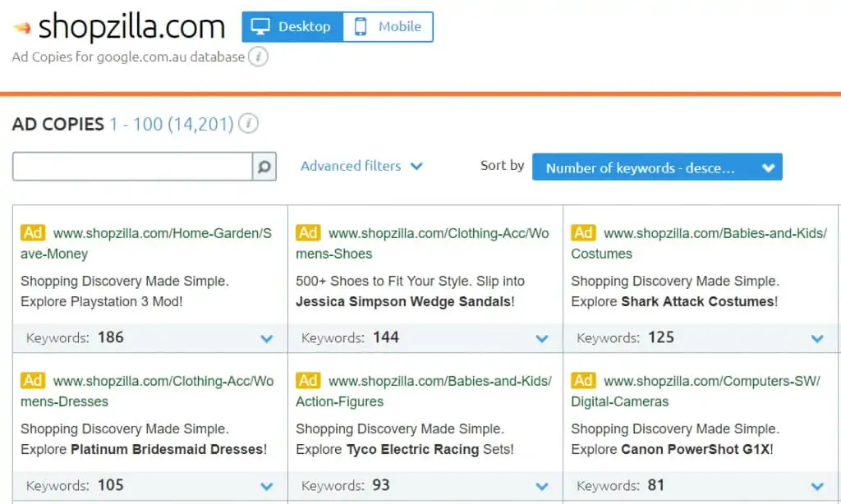Expand keywords list for the 125-keyword ad
The image size is (841, 504).
[817, 338]
